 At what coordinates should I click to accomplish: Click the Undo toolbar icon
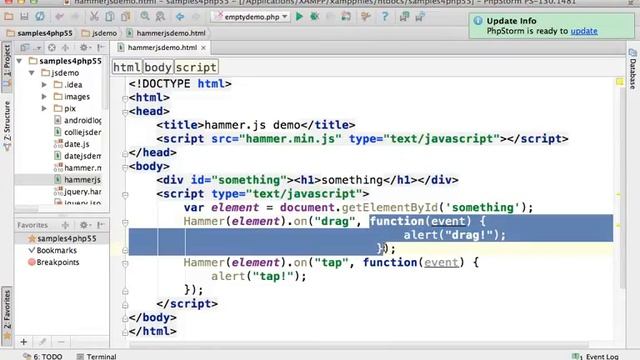tap(60, 17)
